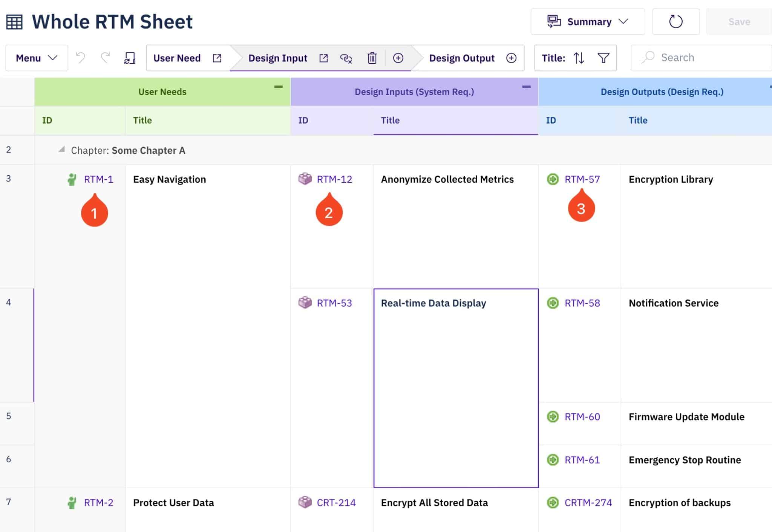
Task: Open the RTM-57 Encryption Library record link
Action: pos(582,179)
